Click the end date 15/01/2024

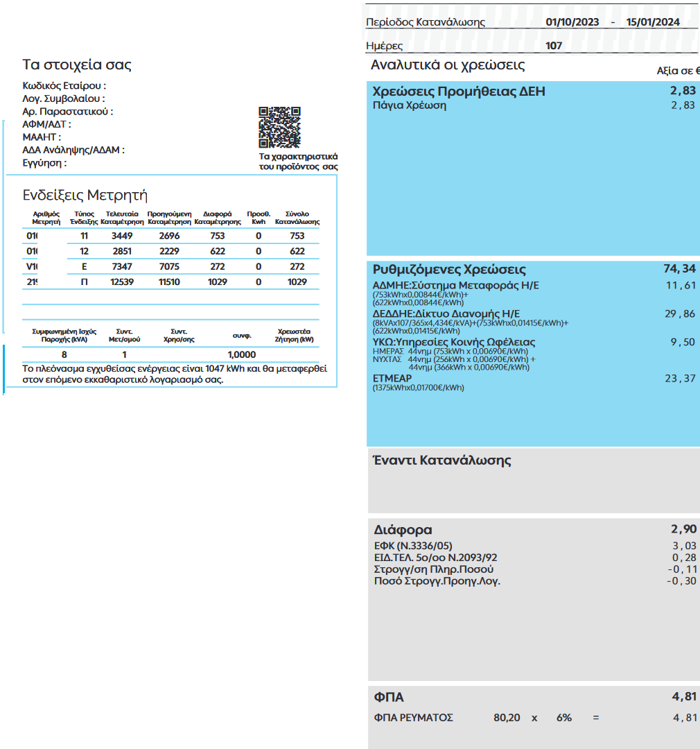point(653,22)
